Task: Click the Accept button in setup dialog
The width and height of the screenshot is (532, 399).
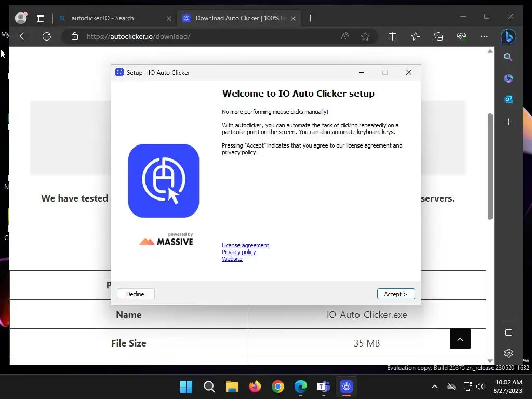Action: tap(395, 294)
